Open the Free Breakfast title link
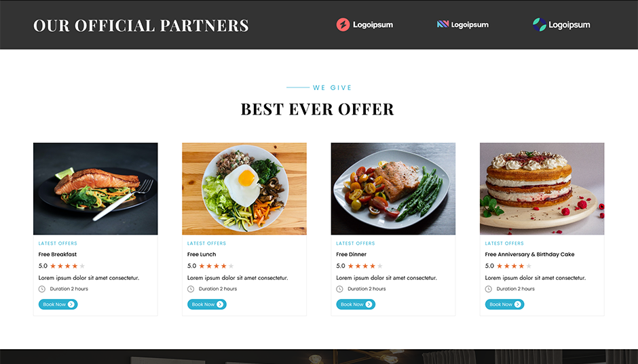Screen dimensions: 638x364 (x=58, y=254)
